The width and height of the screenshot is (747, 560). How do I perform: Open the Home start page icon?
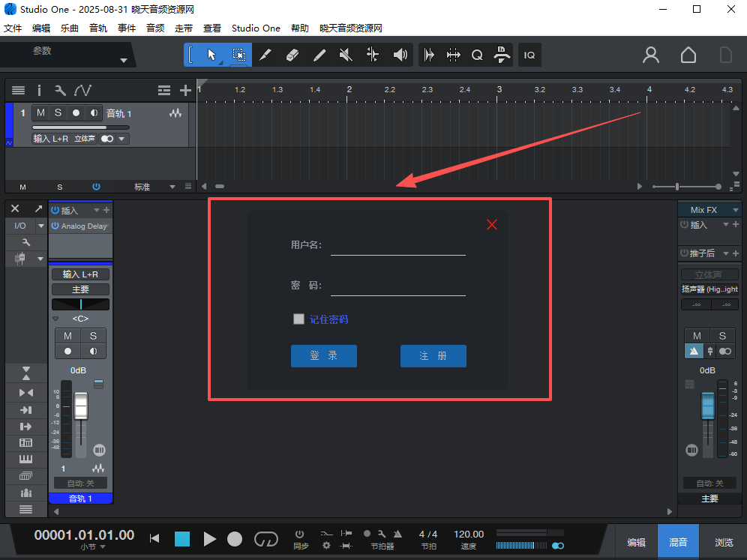tap(688, 55)
